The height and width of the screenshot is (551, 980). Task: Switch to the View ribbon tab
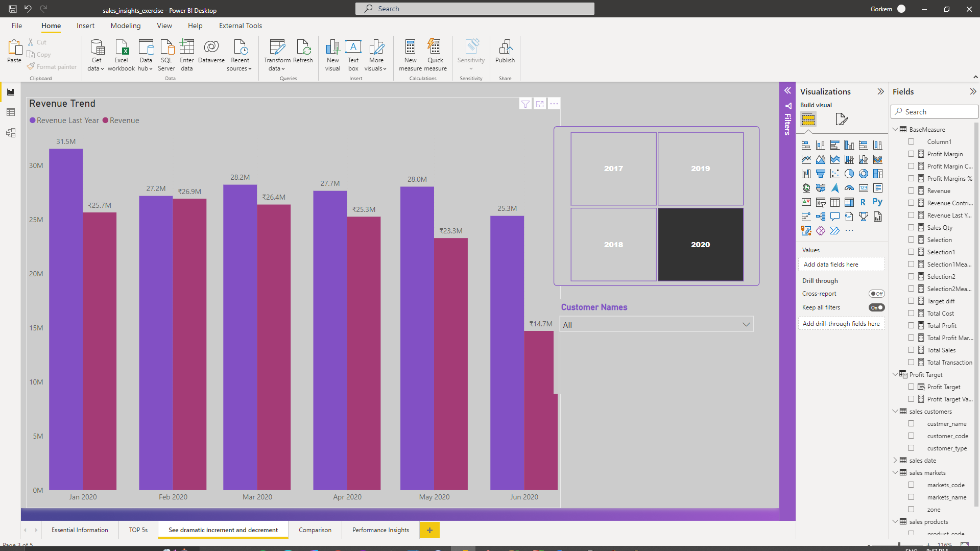(164, 26)
